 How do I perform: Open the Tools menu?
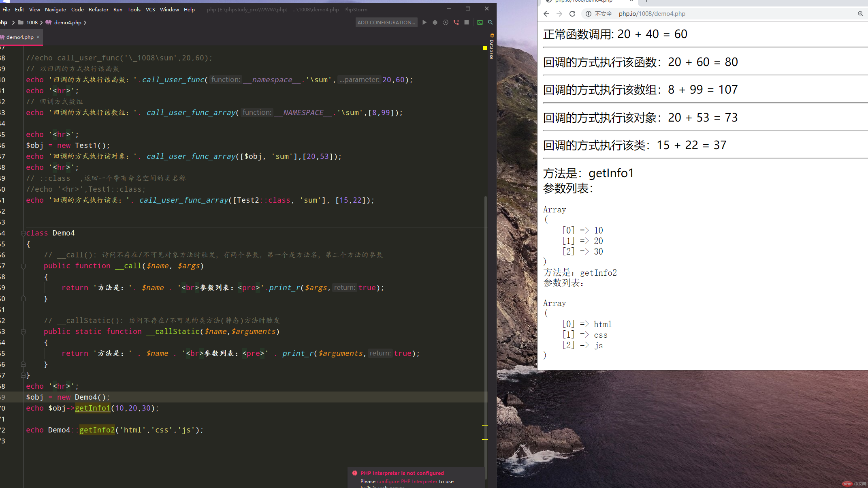[x=134, y=9]
